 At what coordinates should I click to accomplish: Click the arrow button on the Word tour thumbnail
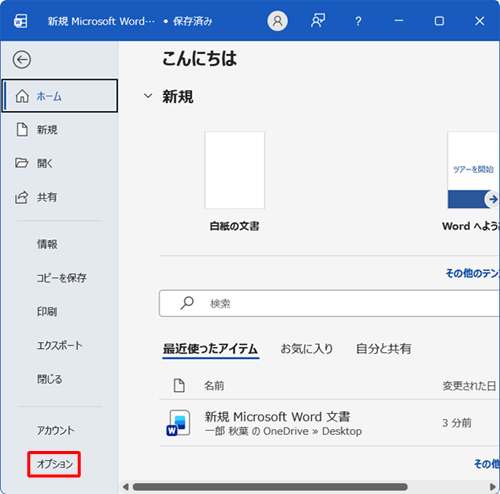(x=493, y=199)
